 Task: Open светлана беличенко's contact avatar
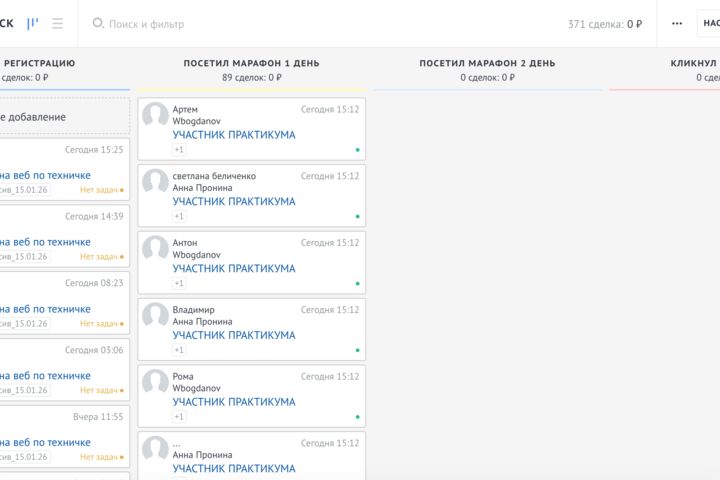tap(155, 181)
